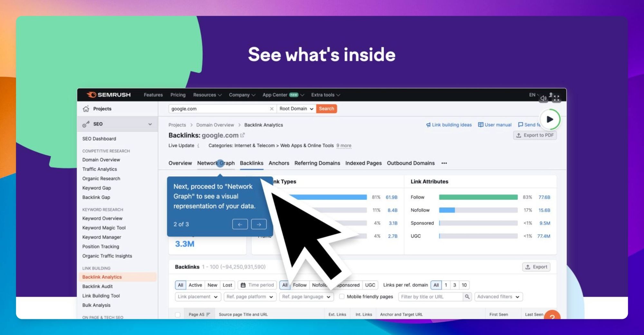Image resolution: width=644 pixels, height=335 pixels.
Task: Select Follow link attribute filter
Action: coord(299,285)
